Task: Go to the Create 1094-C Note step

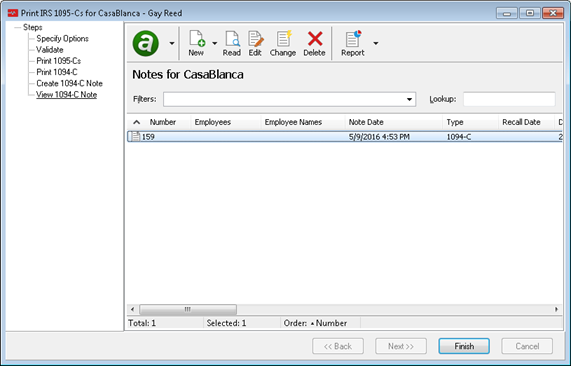Action: [x=69, y=83]
